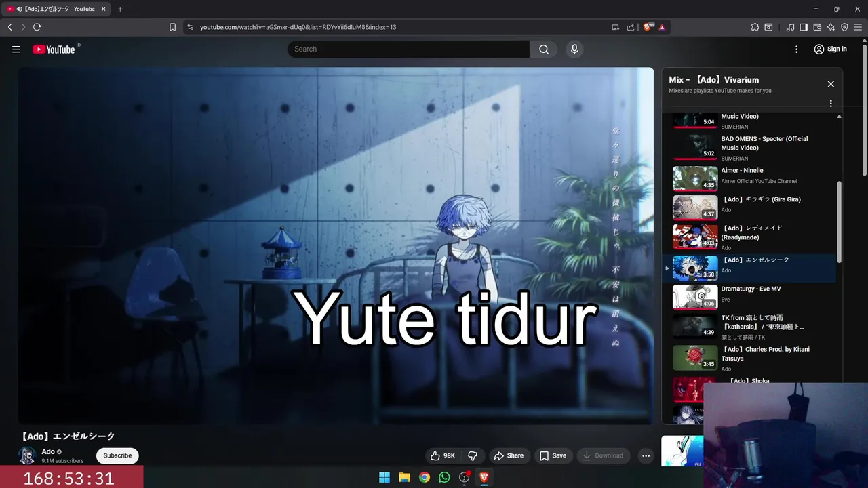Open Brave Shields lion icon
This screenshot has width=868, height=488.
click(648, 27)
